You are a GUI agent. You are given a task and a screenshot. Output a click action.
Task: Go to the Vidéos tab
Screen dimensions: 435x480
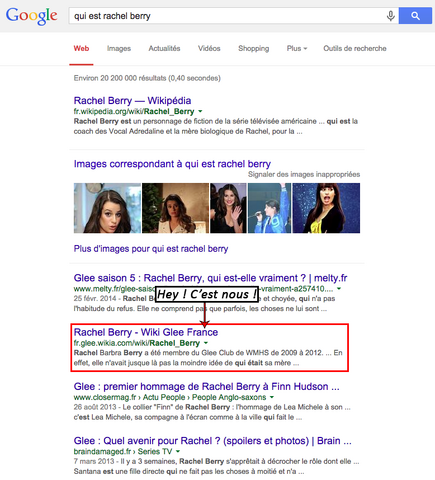click(x=209, y=48)
